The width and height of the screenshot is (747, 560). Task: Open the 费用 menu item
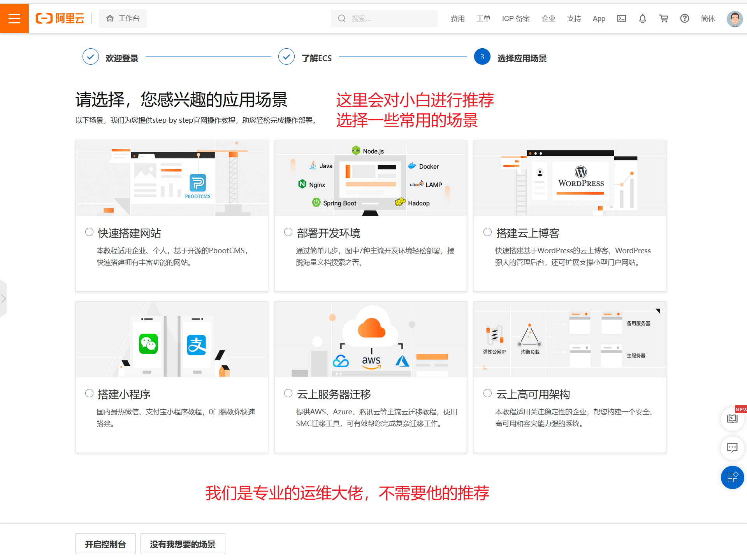pyautogui.click(x=457, y=18)
